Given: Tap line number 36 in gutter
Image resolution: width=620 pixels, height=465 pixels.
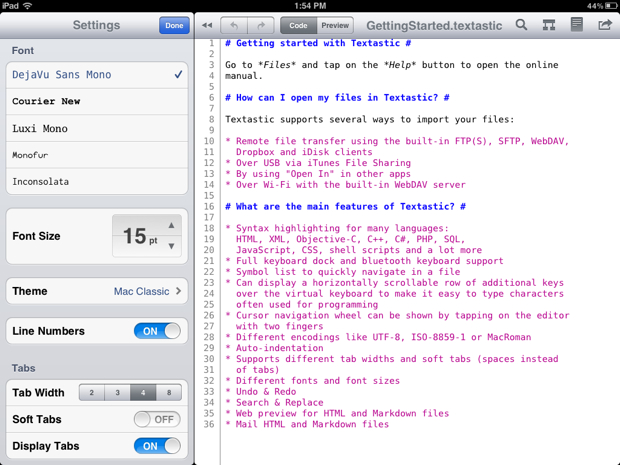Looking at the screenshot, I should point(209,424).
